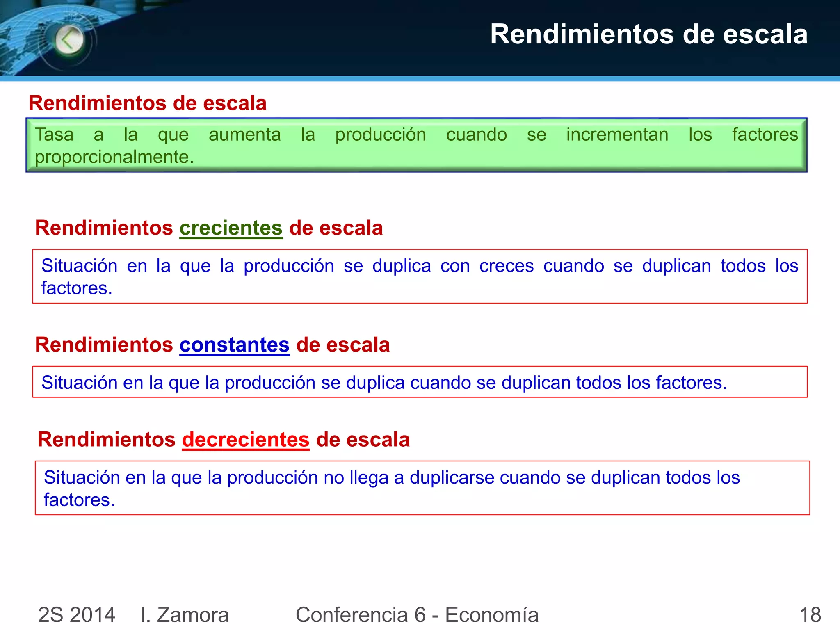Open the underlined 'decrecientes' link

246,440
